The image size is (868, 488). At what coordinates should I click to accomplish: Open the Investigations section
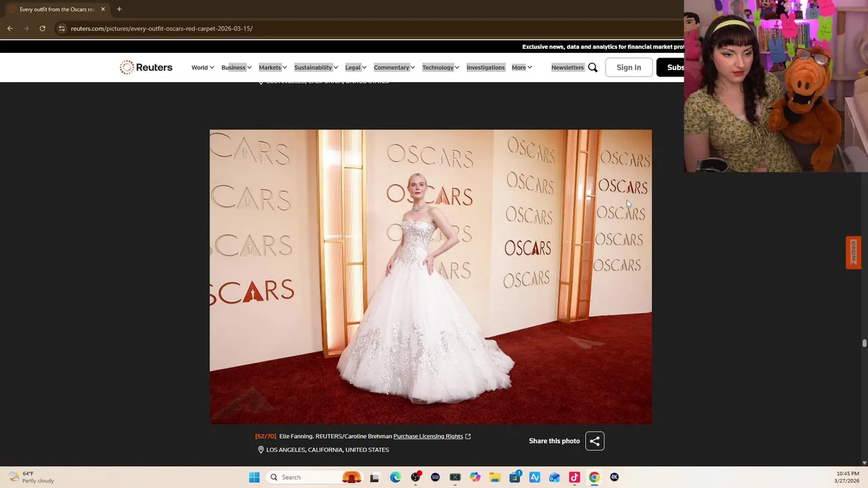(486, 67)
